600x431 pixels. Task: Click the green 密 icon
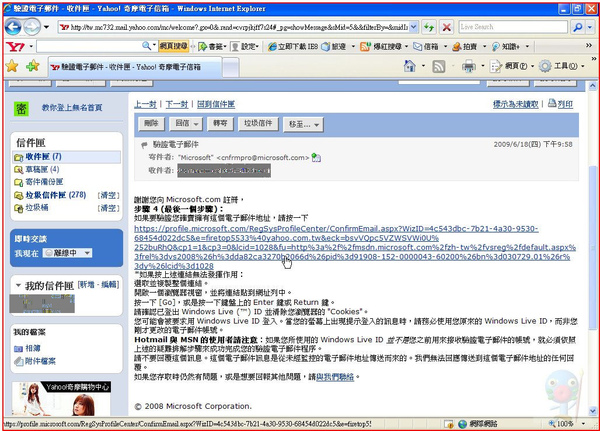[21, 109]
